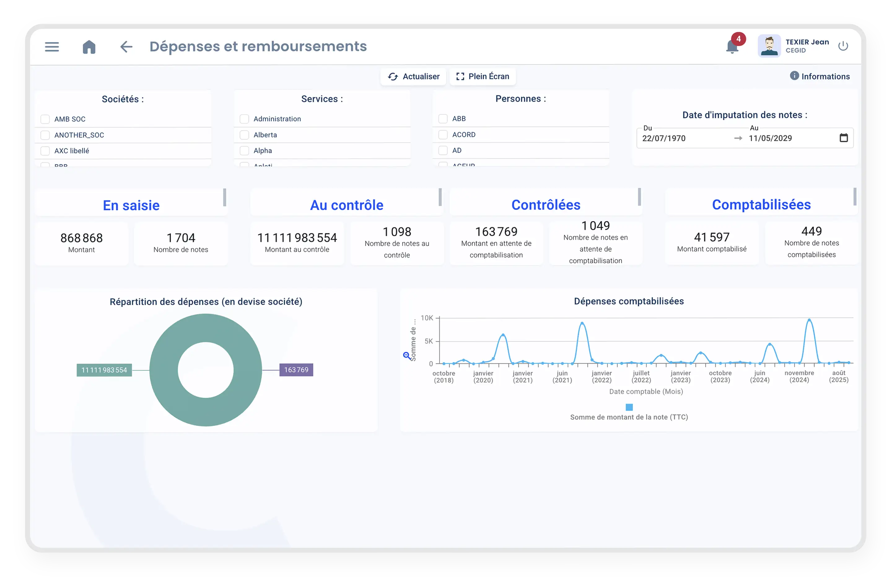Switch to Plein Écran mode
Screen dimensions: 892x588
click(x=483, y=76)
